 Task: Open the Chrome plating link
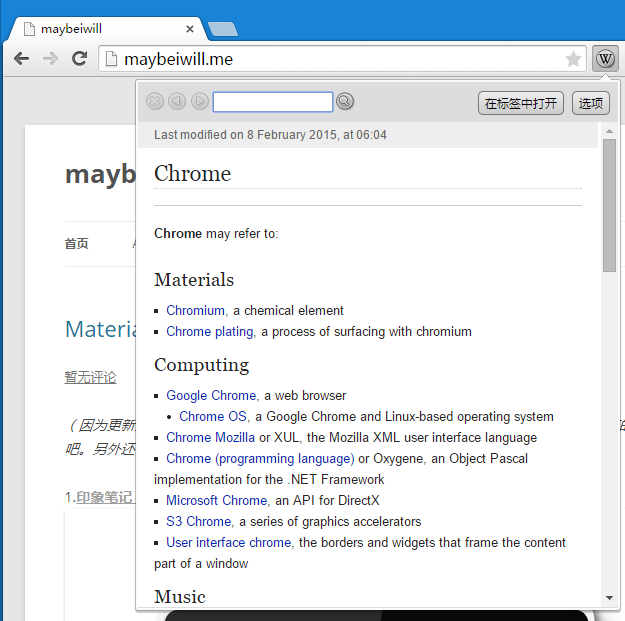(x=210, y=332)
